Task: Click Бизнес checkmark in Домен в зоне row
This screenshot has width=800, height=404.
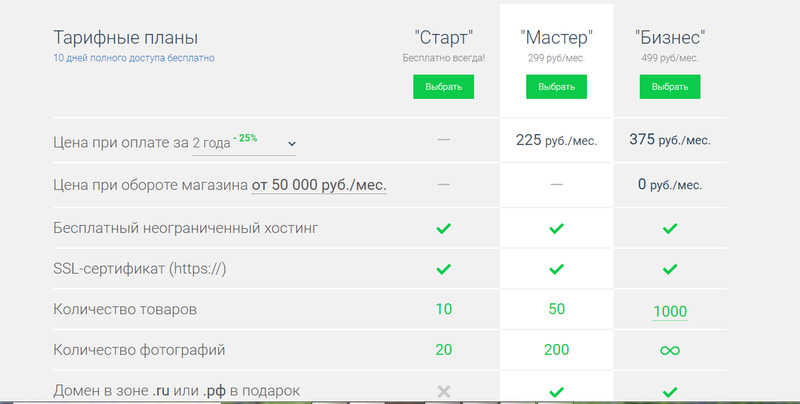Action: click(670, 392)
